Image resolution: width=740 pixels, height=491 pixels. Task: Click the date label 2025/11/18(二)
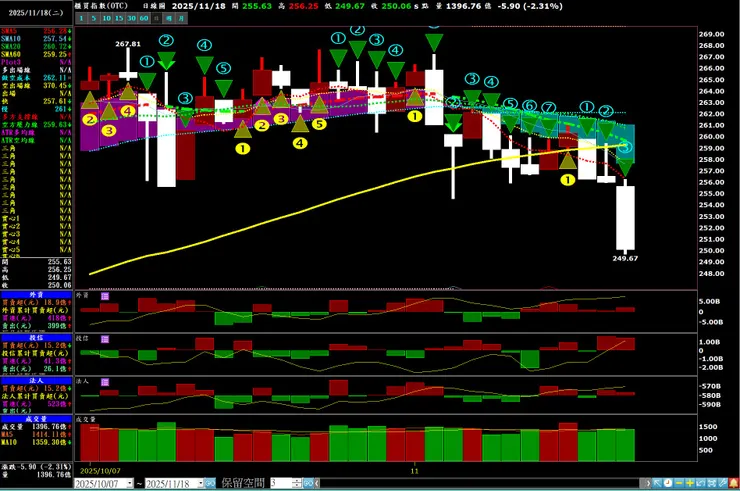click(x=36, y=13)
